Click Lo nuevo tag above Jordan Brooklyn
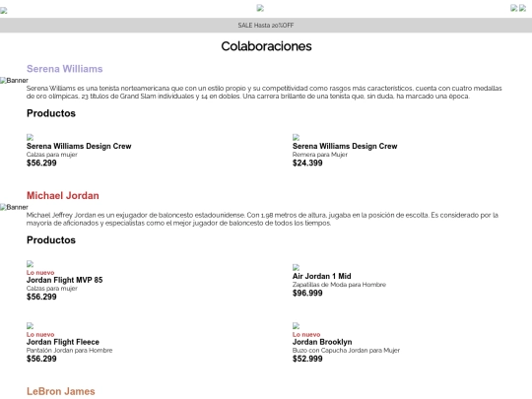The width and height of the screenshot is (532, 399). pos(306,335)
